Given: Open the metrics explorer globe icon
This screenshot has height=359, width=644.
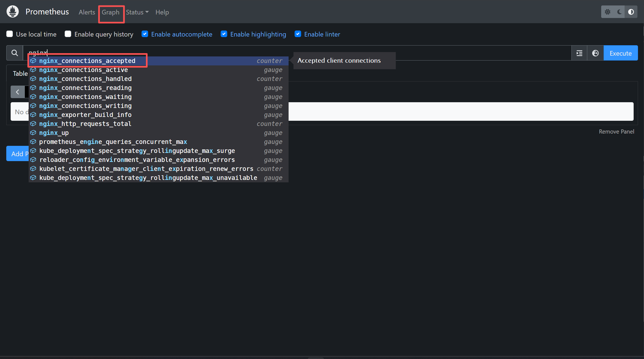Looking at the screenshot, I should 595,53.
